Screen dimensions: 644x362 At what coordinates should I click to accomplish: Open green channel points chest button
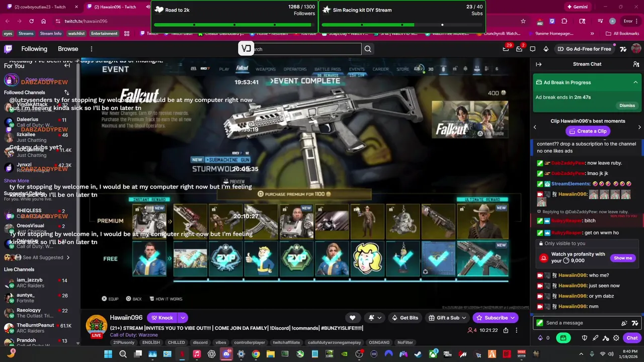[563, 338]
